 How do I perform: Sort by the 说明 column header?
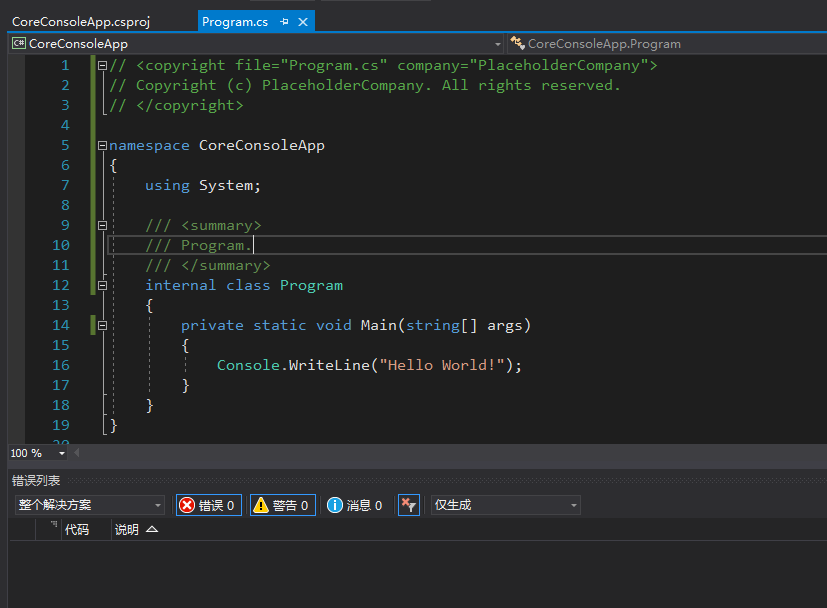pyautogui.click(x=136, y=529)
